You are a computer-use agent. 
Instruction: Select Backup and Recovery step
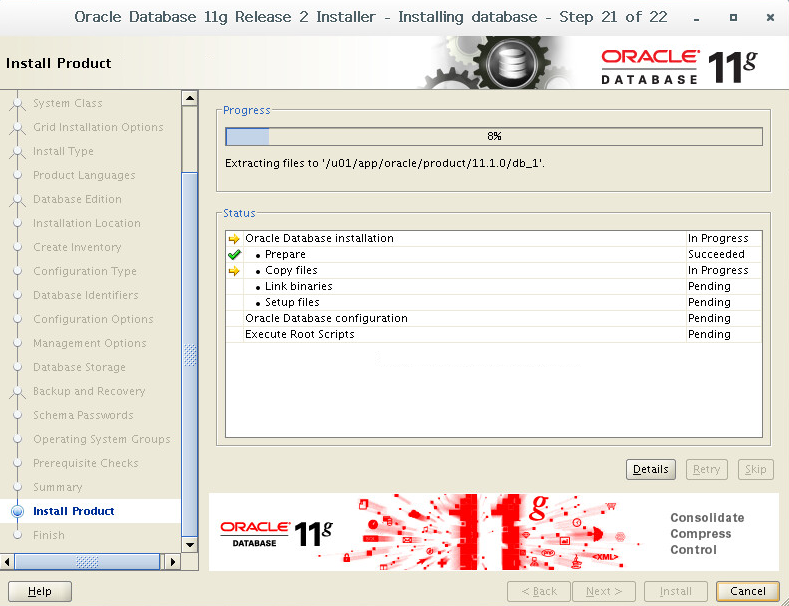click(x=89, y=391)
